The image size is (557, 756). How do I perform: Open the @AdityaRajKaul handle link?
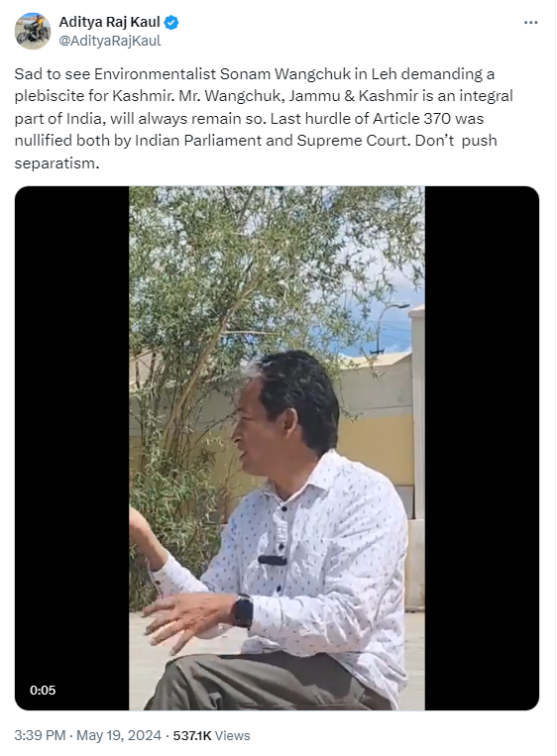click(x=110, y=41)
